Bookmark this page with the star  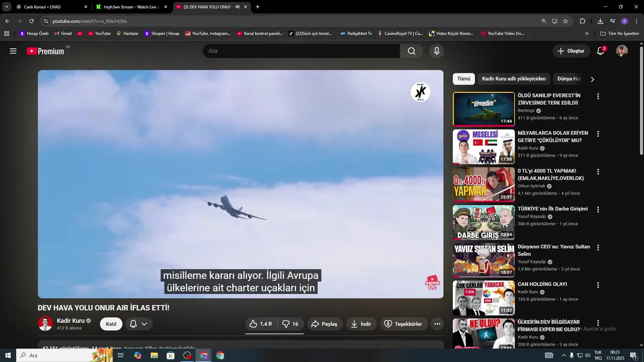pyautogui.click(x=566, y=21)
